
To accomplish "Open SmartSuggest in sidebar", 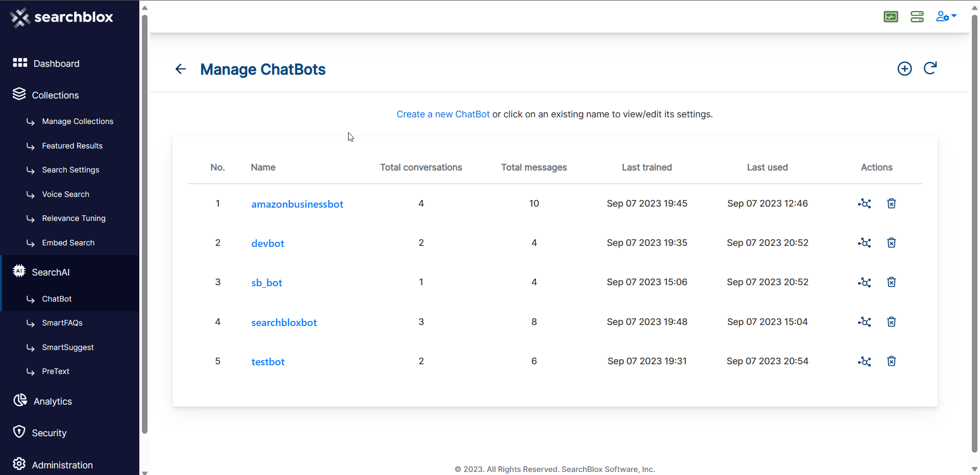I will click(x=68, y=347).
